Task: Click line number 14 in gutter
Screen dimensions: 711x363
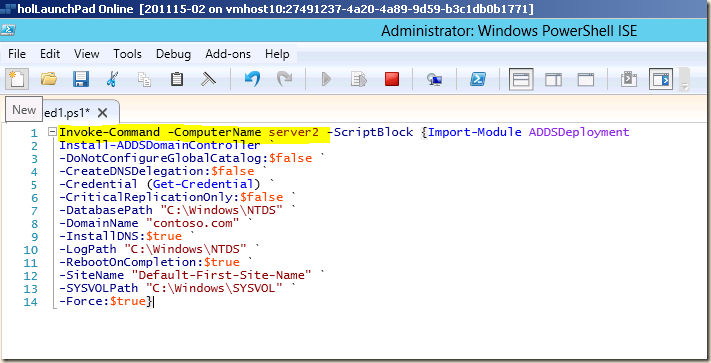Action: point(30,302)
